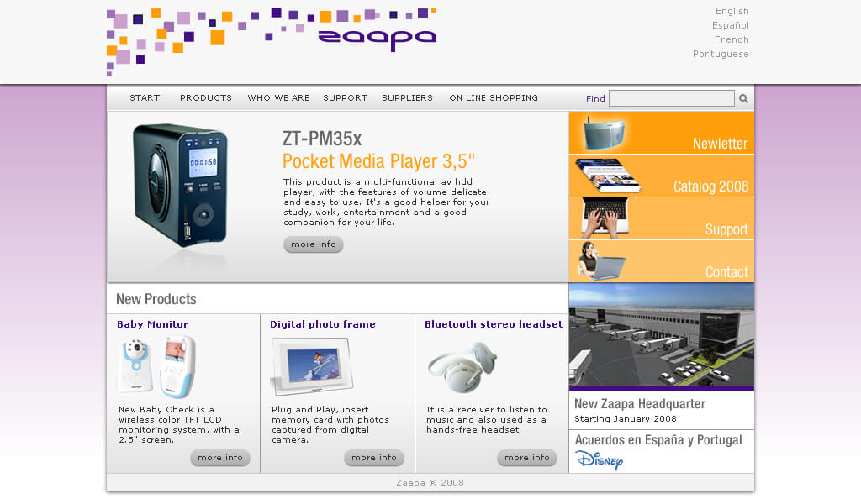Click the Zaapa headquarters building photo
Image resolution: width=861 pixels, height=504 pixels.
coord(662,334)
